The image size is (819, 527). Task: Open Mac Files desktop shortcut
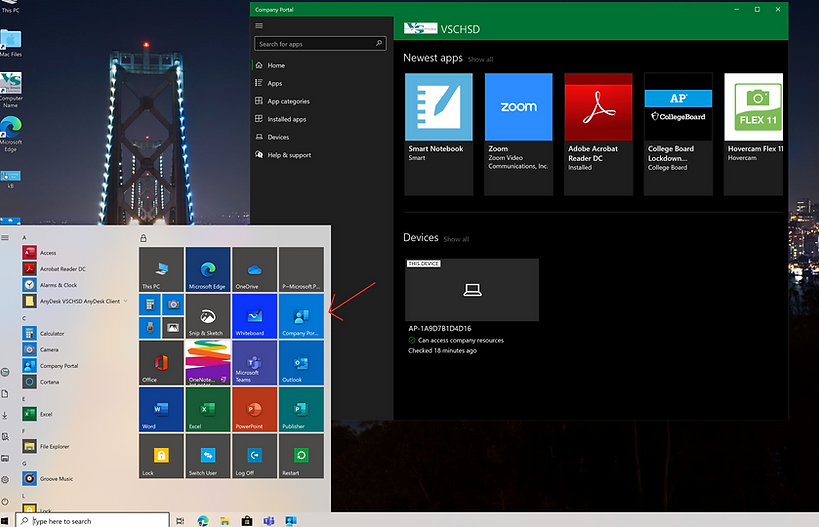tap(10, 42)
